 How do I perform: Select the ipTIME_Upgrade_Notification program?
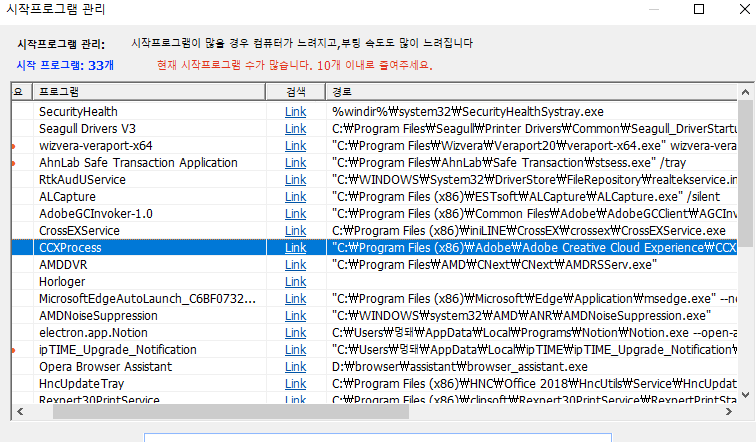point(118,350)
